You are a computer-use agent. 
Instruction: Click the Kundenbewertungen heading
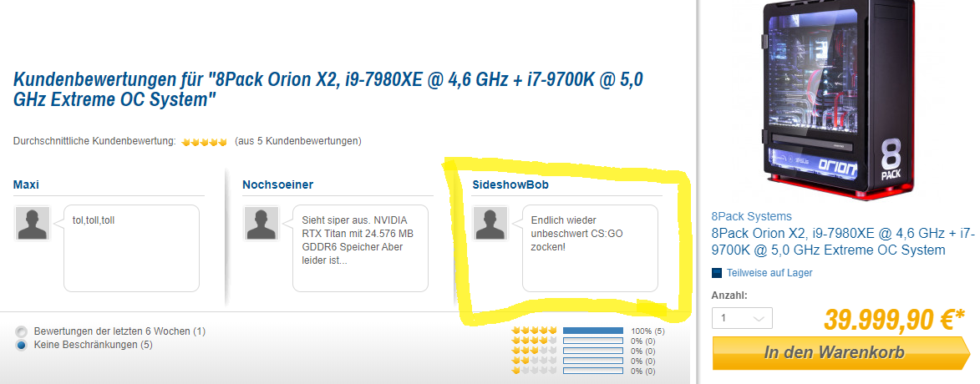328,89
